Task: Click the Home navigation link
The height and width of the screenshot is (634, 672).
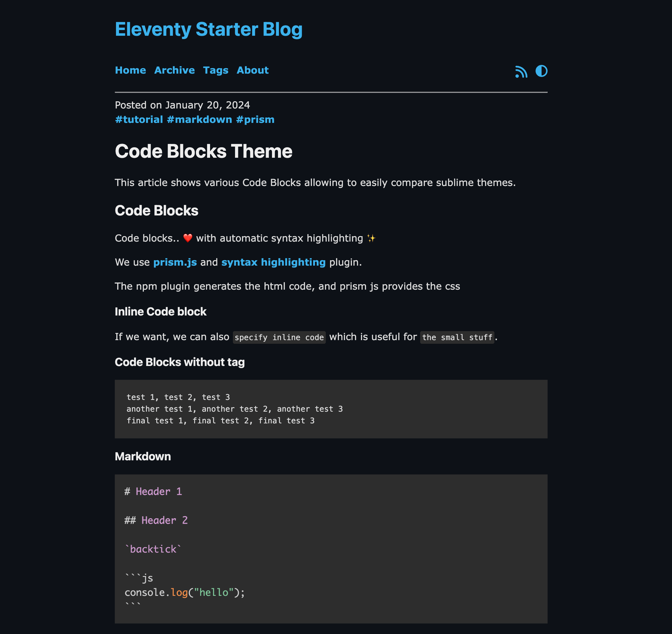Action: 130,70
